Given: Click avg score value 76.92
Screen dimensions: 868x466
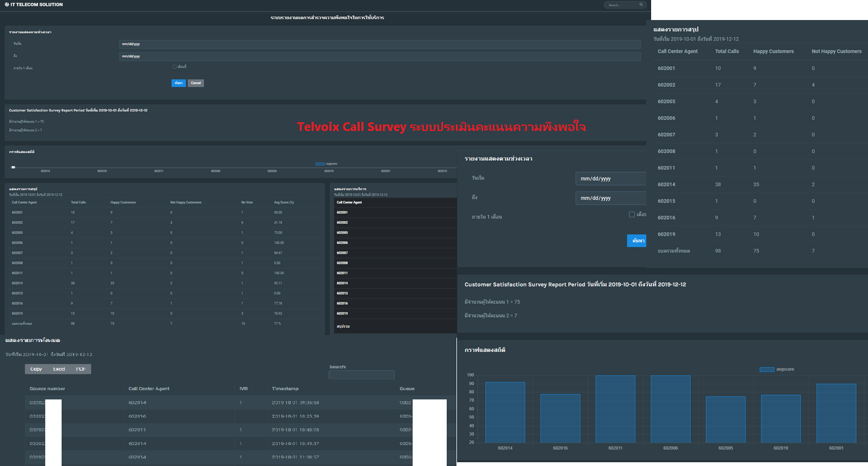Looking at the screenshot, I should [278, 313].
